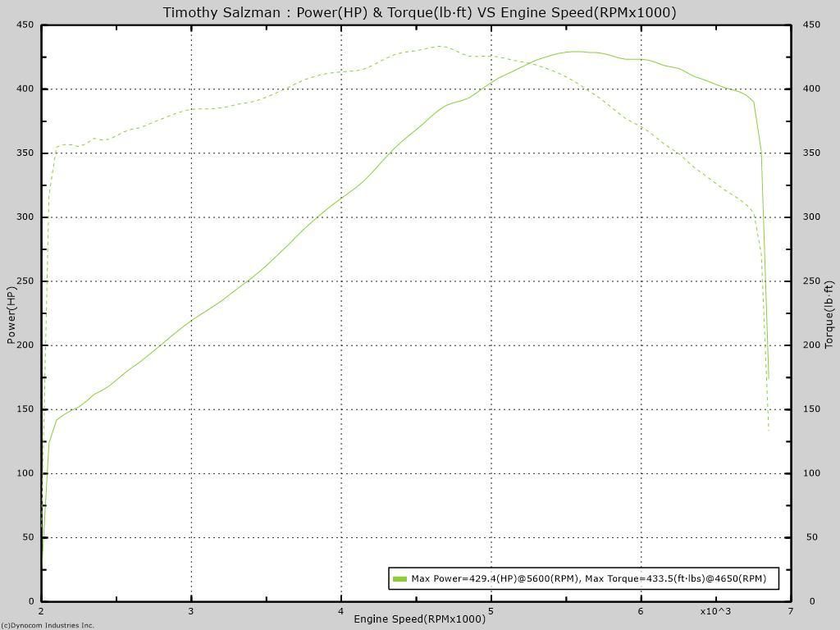Click x-axis tick label 4
The width and height of the screenshot is (840, 630).
tap(341, 611)
